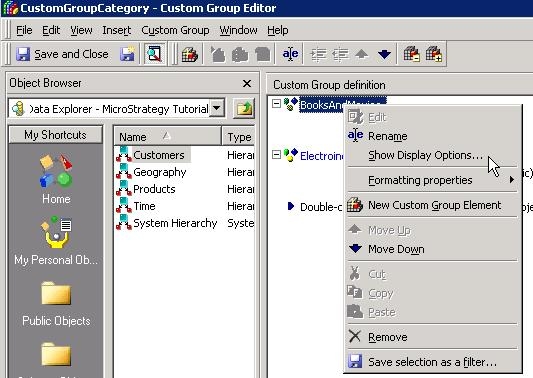The width and height of the screenshot is (533, 378).
Task: Click the Paste toolbar icon
Action: tap(262, 54)
